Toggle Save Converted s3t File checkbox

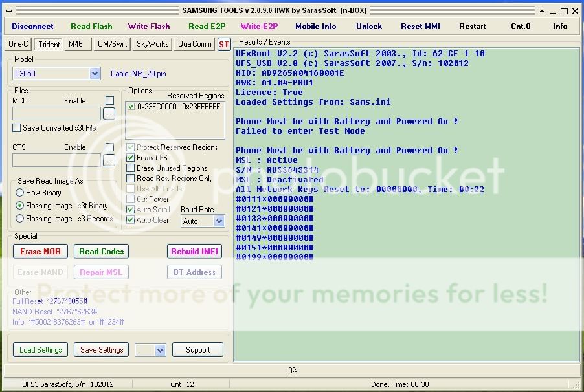[16, 128]
